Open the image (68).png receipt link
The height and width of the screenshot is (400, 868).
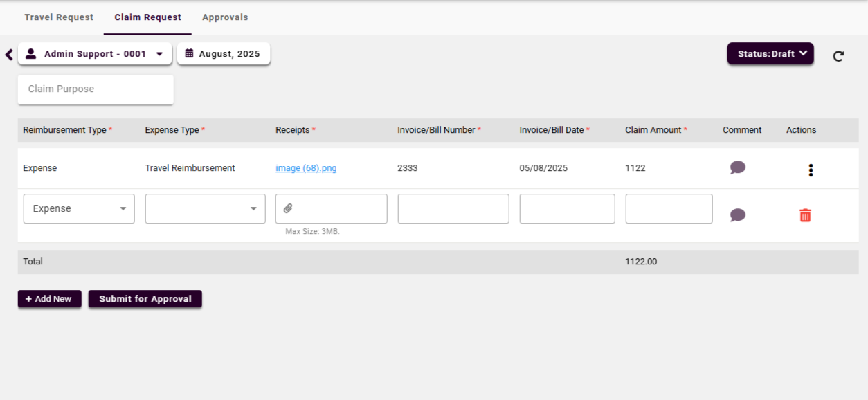[x=306, y=168]
